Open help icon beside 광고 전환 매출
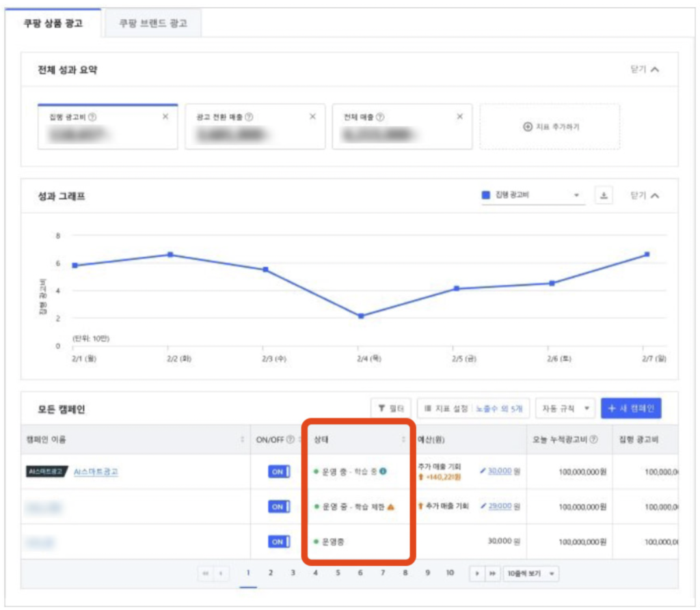Viewport: 700px width, 610px height. pos(249,117)
